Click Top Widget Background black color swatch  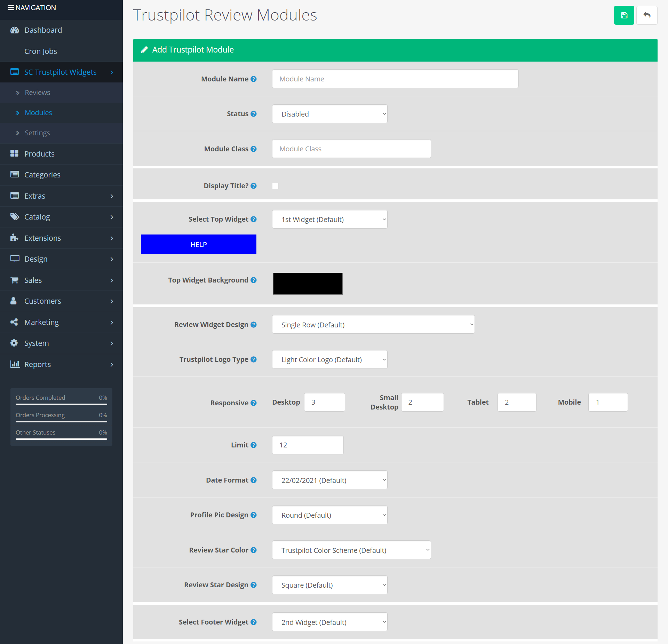(308, 284)
